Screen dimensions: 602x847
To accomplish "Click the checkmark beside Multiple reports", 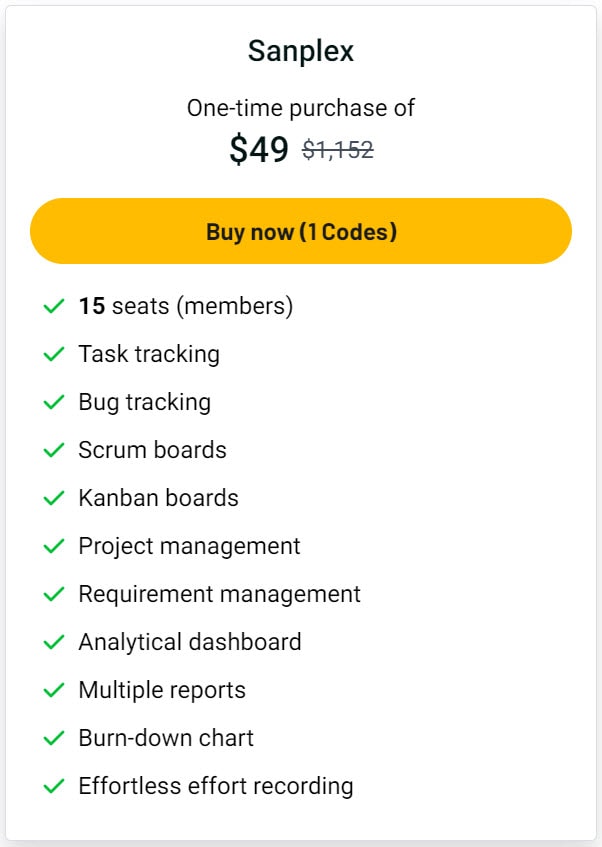I will 55,690.
